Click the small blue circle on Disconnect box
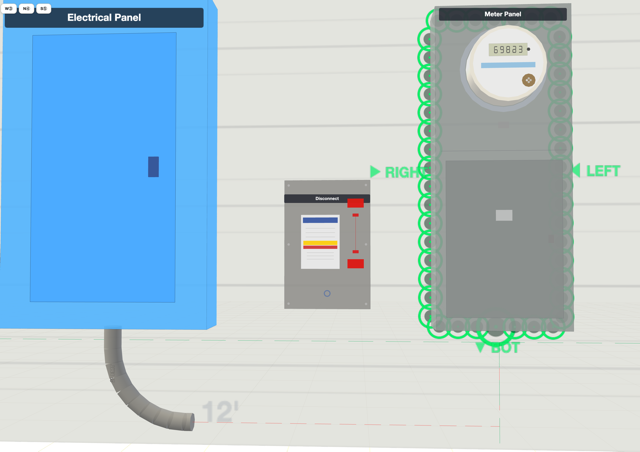Image resolution: width=640 pixels, height=452 pixels. (327, 293)
